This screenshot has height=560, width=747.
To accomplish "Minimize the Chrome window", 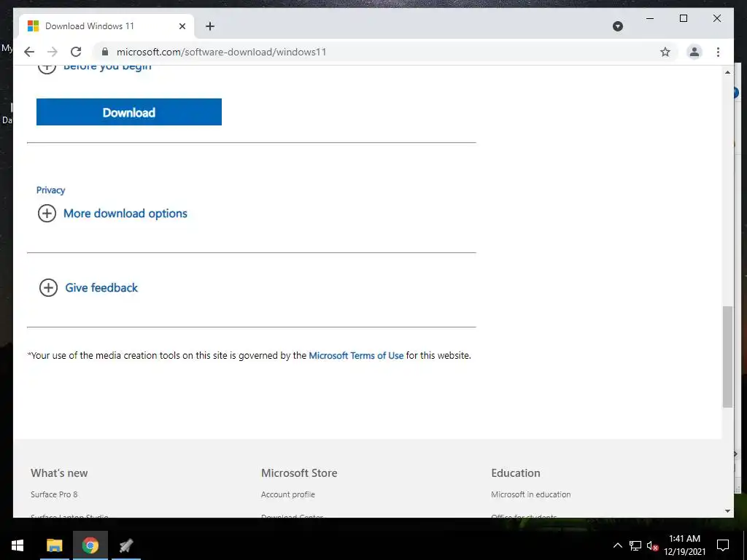I will 650,18.
